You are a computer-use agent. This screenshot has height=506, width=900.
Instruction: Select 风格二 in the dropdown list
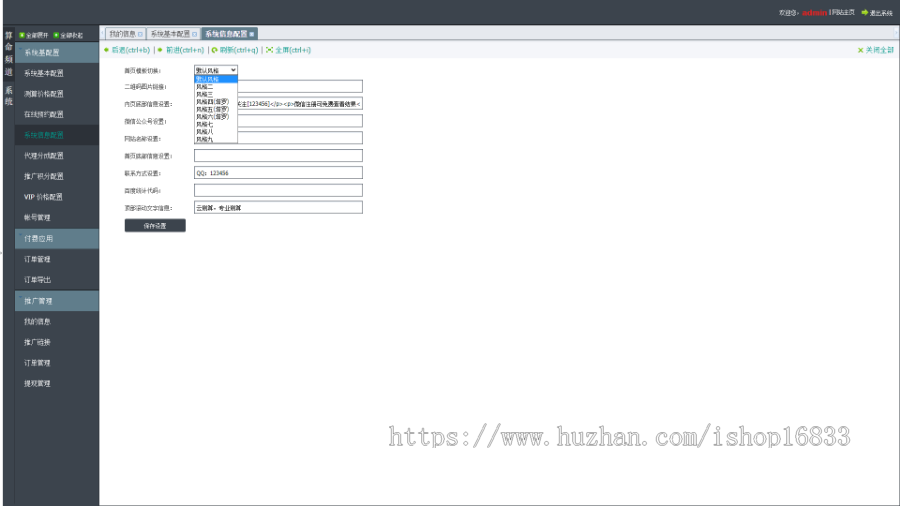(216, 87)
